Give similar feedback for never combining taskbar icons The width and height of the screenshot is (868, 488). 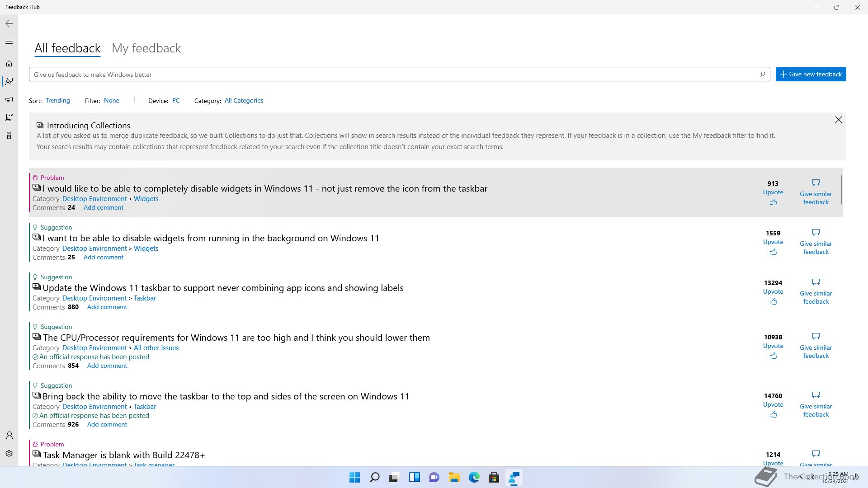(x=816, y=292)
